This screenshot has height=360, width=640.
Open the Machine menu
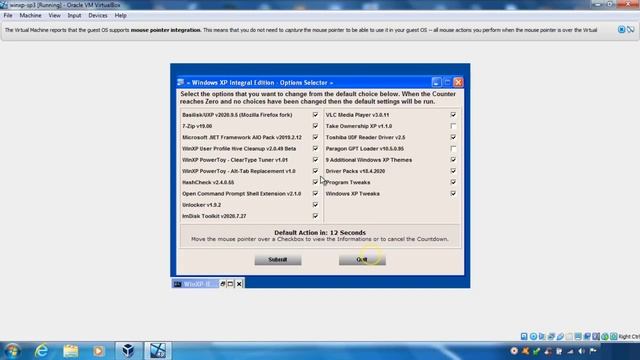[30, 16]
